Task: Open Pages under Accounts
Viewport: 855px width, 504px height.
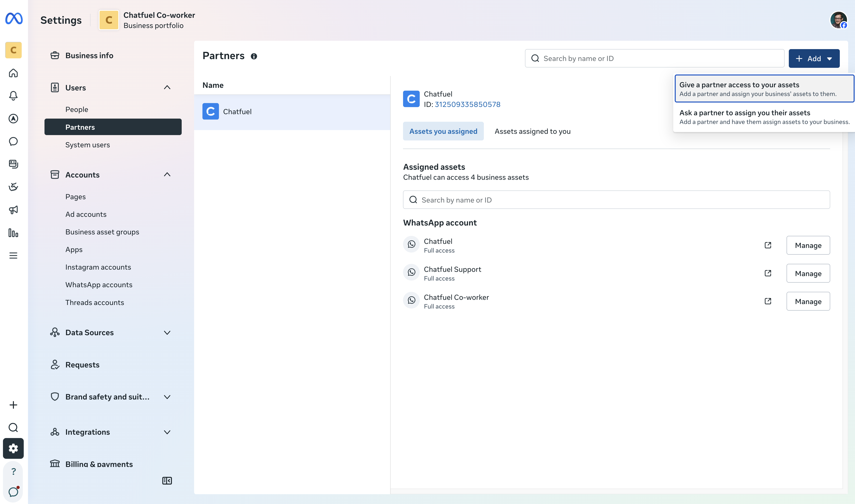Action: tap(75, 197)
